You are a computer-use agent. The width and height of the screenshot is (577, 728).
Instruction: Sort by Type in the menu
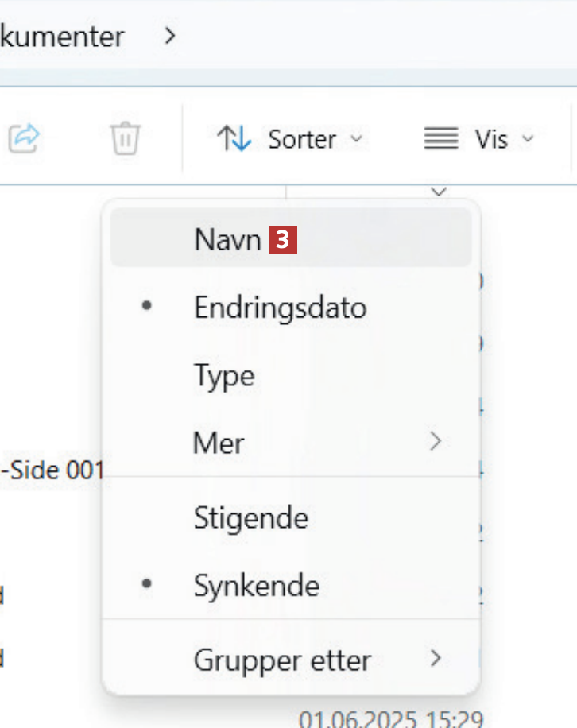click(x=224, y=375)
